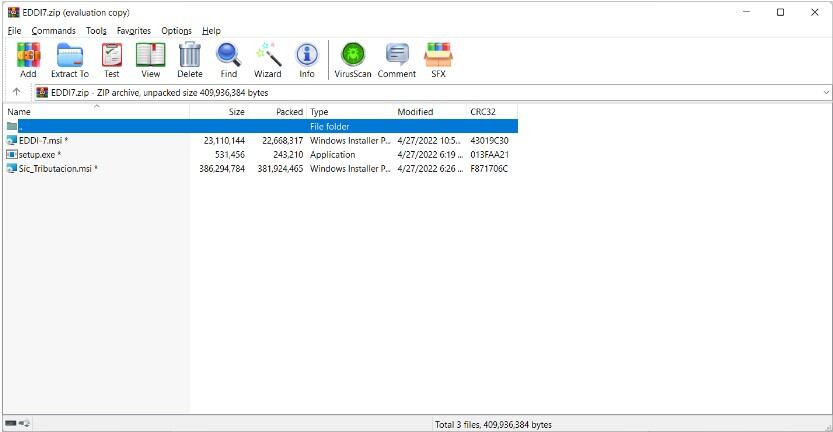
Task: Click the Extract To toolbar icon
Action: coord(69,60)
